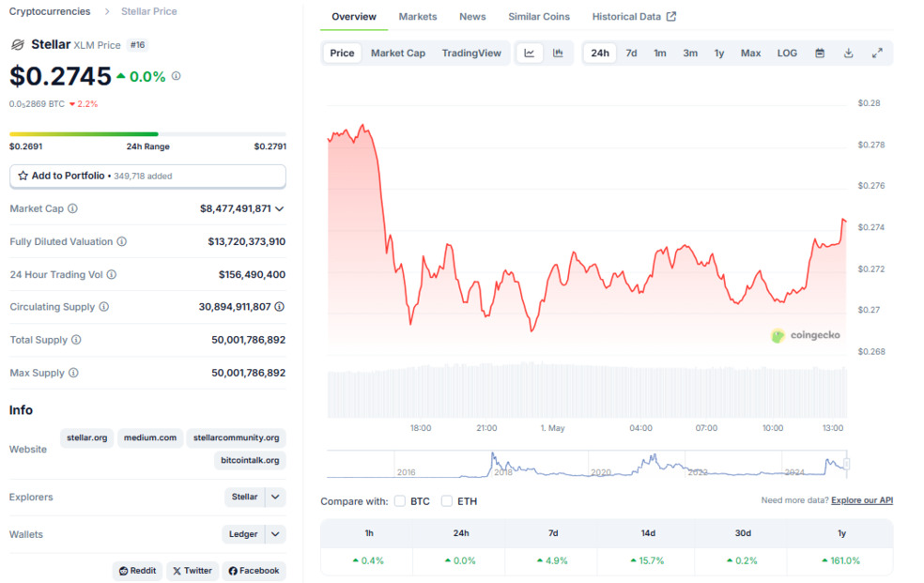Click the 1h +0.4% performance cell
The height and width of the screenshot is (583, 924).
coord(368,560)
